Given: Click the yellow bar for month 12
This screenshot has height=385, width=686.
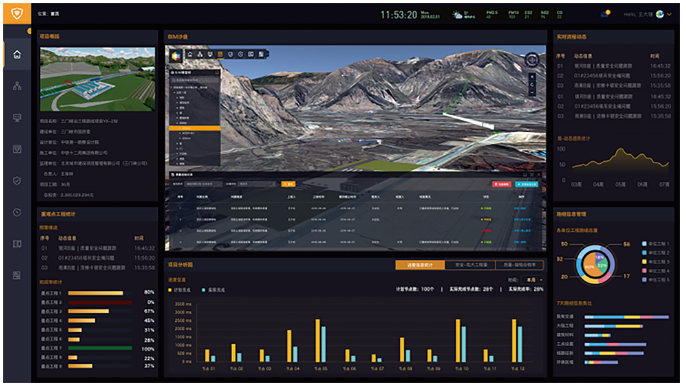Looking at the screenshot, I should (x=514, y=340).
